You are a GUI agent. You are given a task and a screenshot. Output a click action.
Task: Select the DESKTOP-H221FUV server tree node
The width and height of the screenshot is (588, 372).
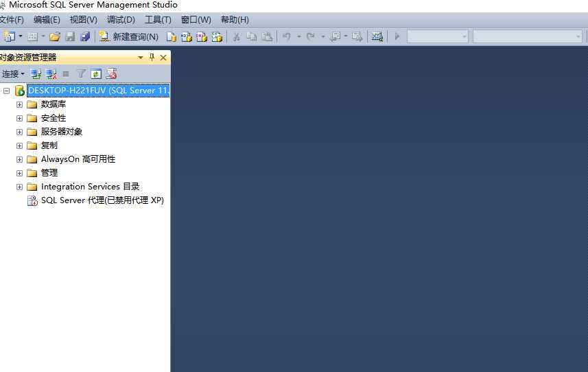(98, 91)
